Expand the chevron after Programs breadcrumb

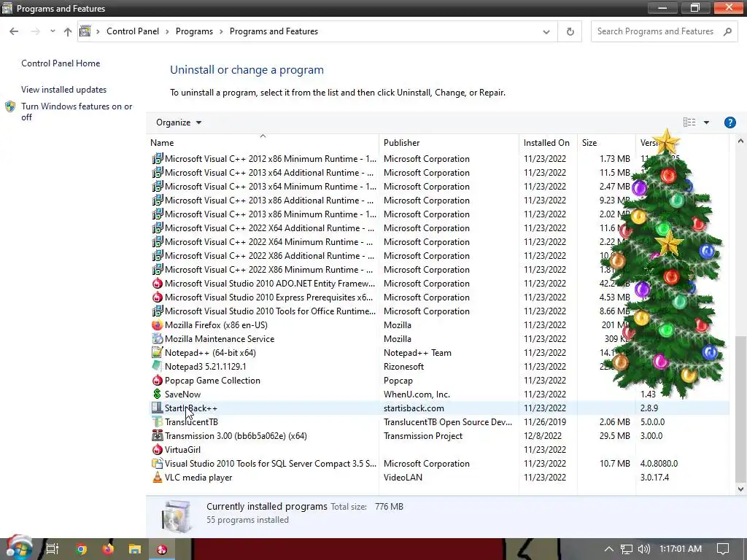(x=221, y=31)
